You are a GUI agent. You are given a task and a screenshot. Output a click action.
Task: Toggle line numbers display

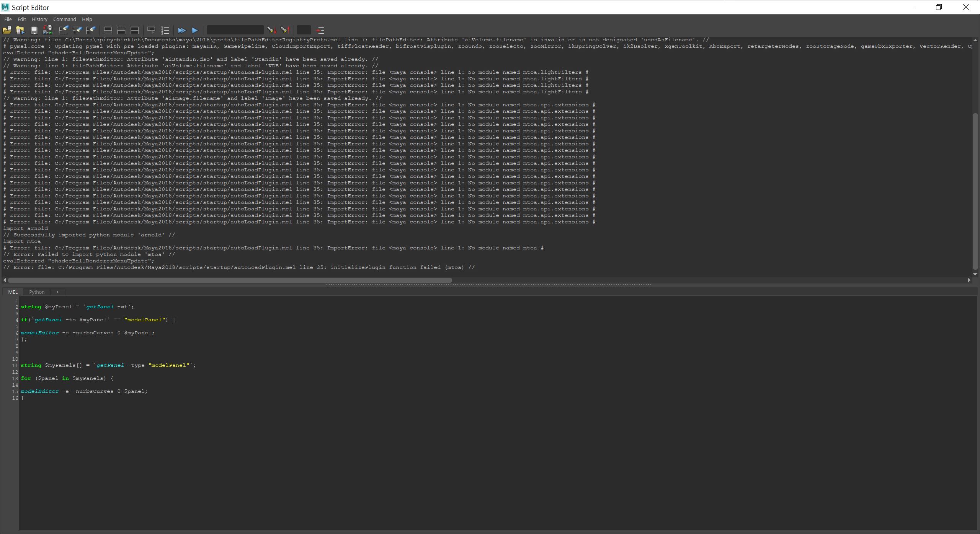tap(165, 30)
